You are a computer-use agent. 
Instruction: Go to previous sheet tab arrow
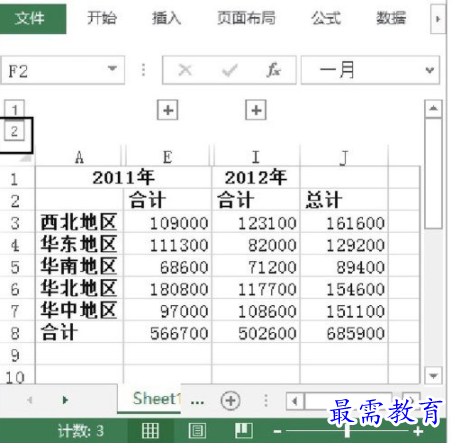tap(30, 399)
